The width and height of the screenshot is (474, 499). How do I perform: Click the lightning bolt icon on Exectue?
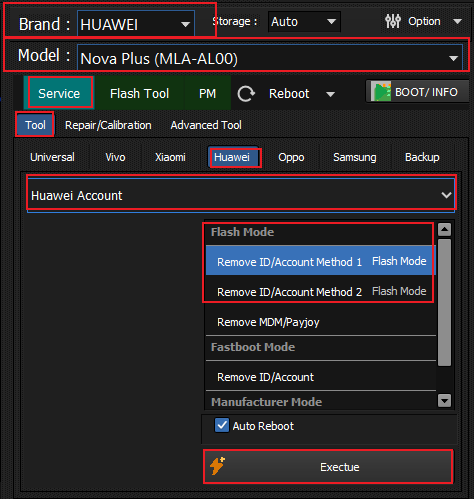pyautogui.click(x=217, y=466)
